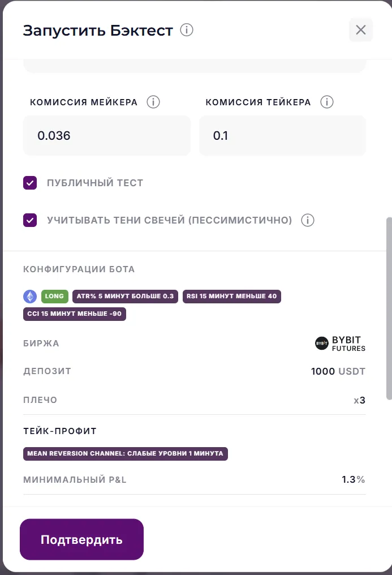The width and height of the screenshot is (392, 575).
Task: Click the leverage value x3
Action: pos(360,400)
